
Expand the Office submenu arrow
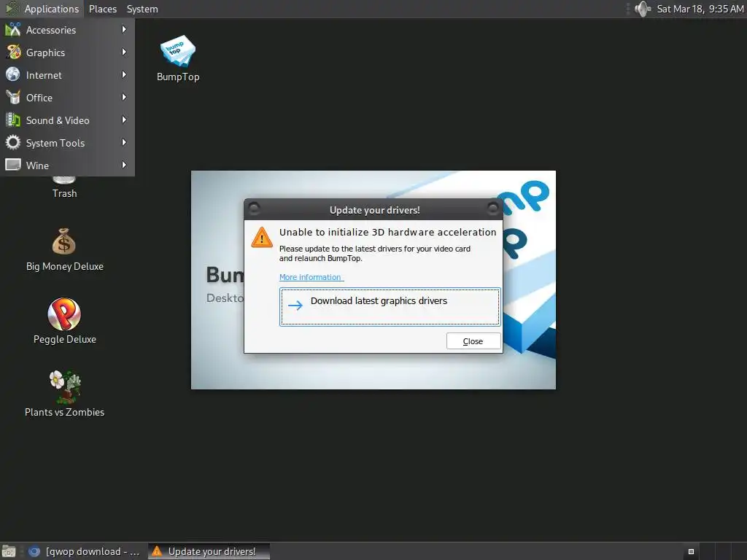click(x=124, y=97)
